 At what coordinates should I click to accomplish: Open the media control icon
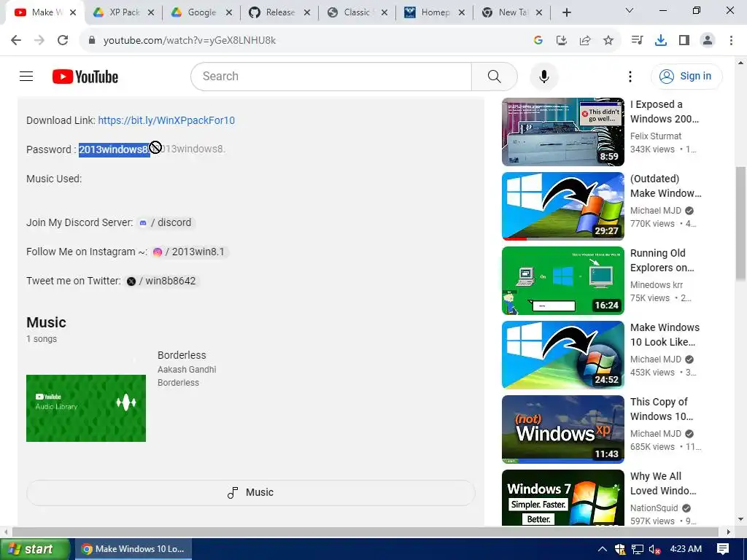(x=637, y=41)
